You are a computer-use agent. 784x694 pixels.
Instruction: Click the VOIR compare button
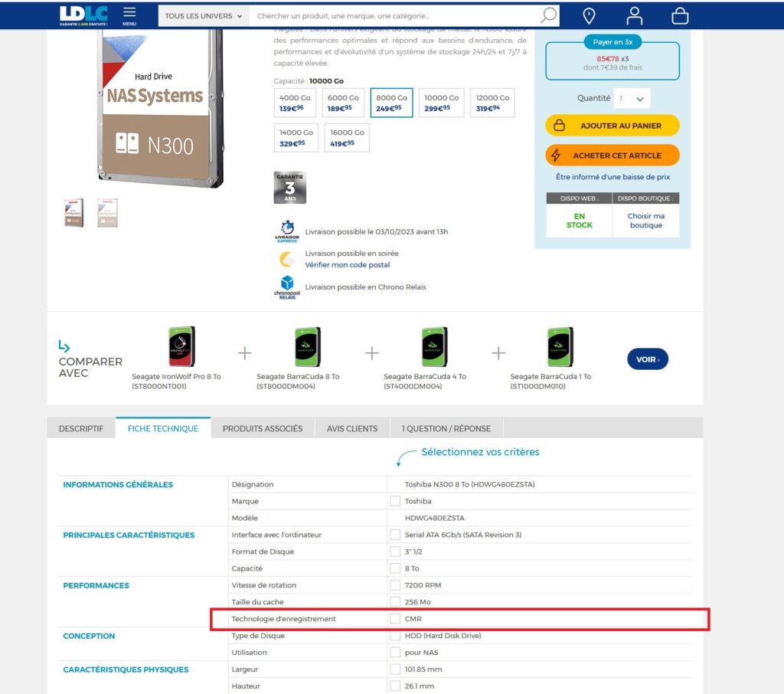[x=648, y=359]
